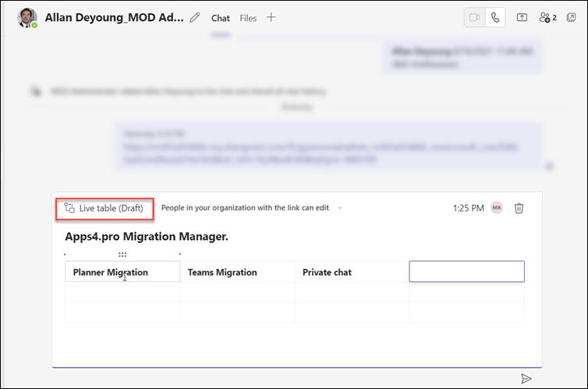Add a new tab with plus icon

[271, 17]
